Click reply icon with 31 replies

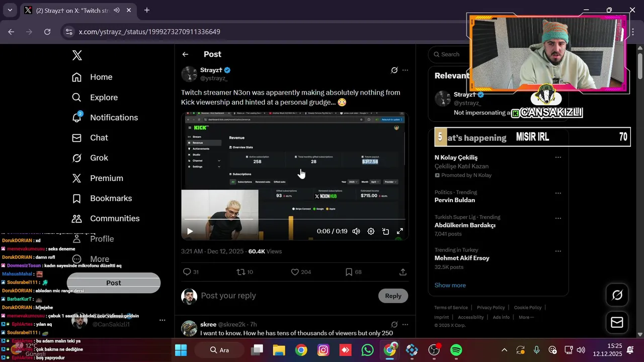point(191,272)
